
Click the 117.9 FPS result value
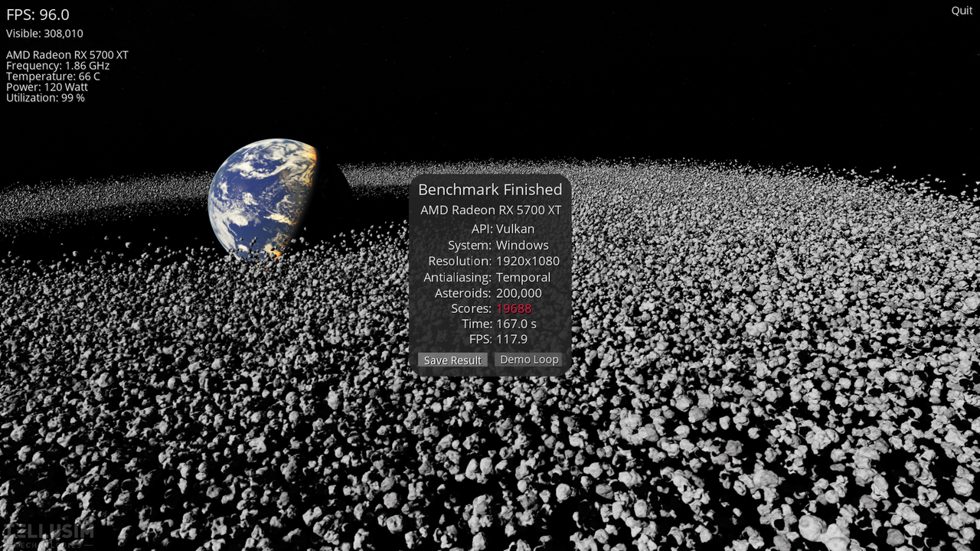coord(512,339)
